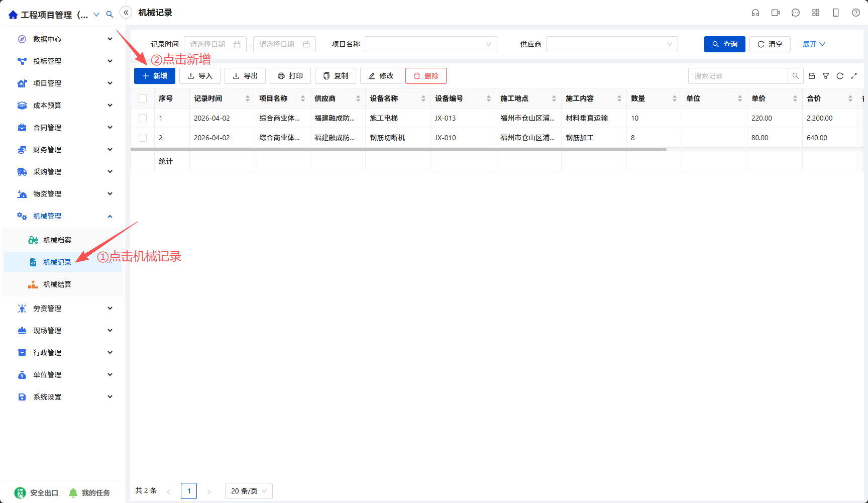Screen dimensions: 868x503
Task: Collapse sidebar with double-arrow icon
Action: 126,13
